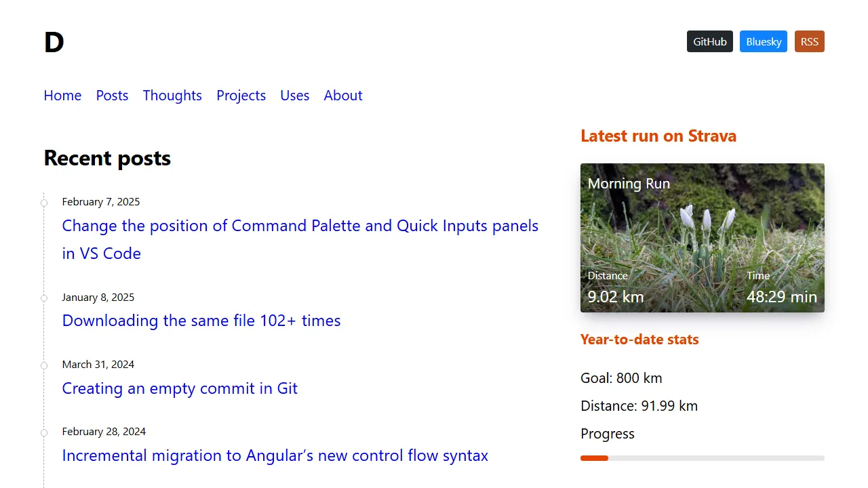Open the GitHub profile button
The height and width of the screenshot is (488, 868).
[709, 41]
